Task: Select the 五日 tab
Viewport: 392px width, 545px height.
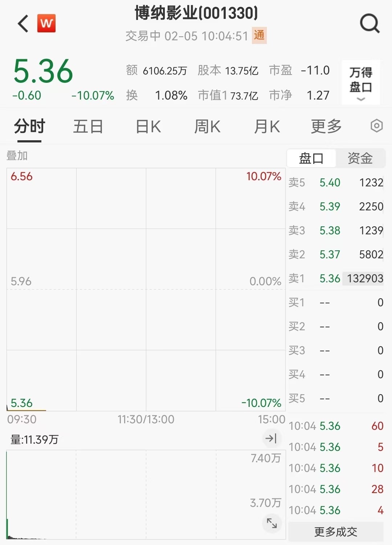Action: [x=88, y=126]
